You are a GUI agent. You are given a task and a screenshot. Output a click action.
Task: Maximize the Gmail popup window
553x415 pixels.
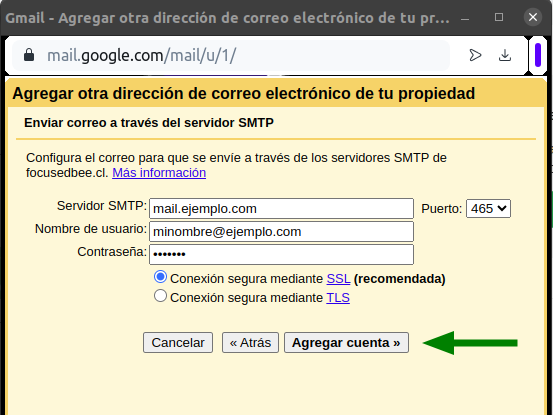click(x=499, y=17)
